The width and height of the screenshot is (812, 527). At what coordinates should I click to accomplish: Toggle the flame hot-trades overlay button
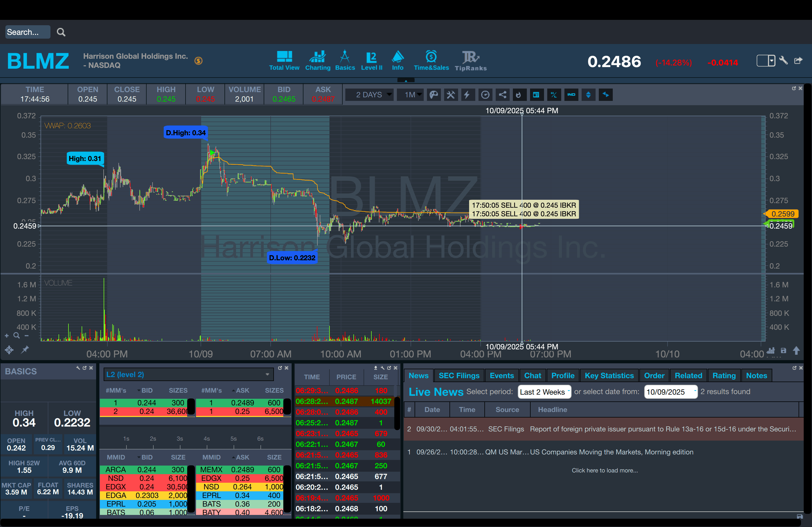point(519,95)
